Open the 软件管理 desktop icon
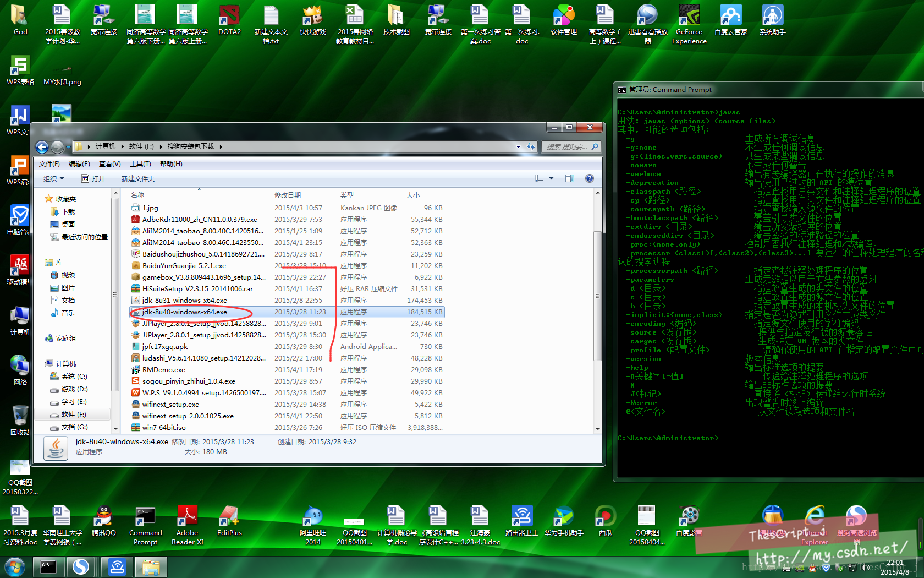Viewport: 924px width, 578px height. 564,20
